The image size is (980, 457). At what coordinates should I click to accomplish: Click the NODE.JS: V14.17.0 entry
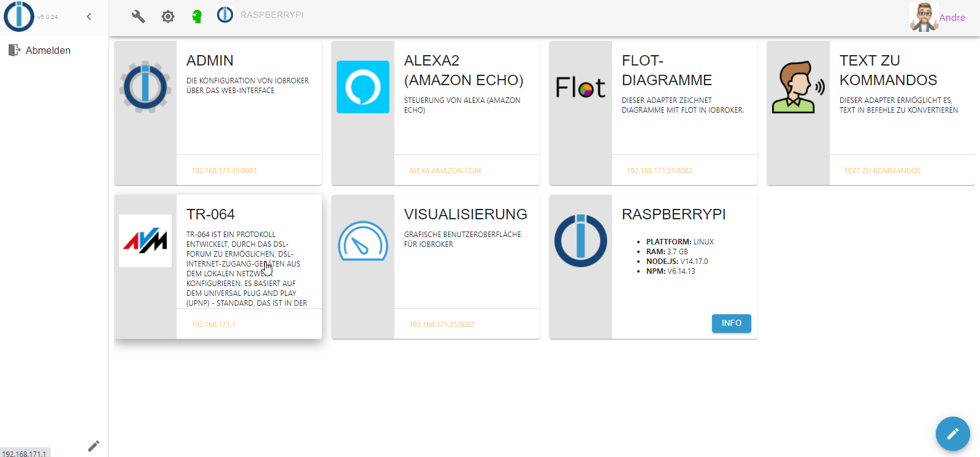677,262
